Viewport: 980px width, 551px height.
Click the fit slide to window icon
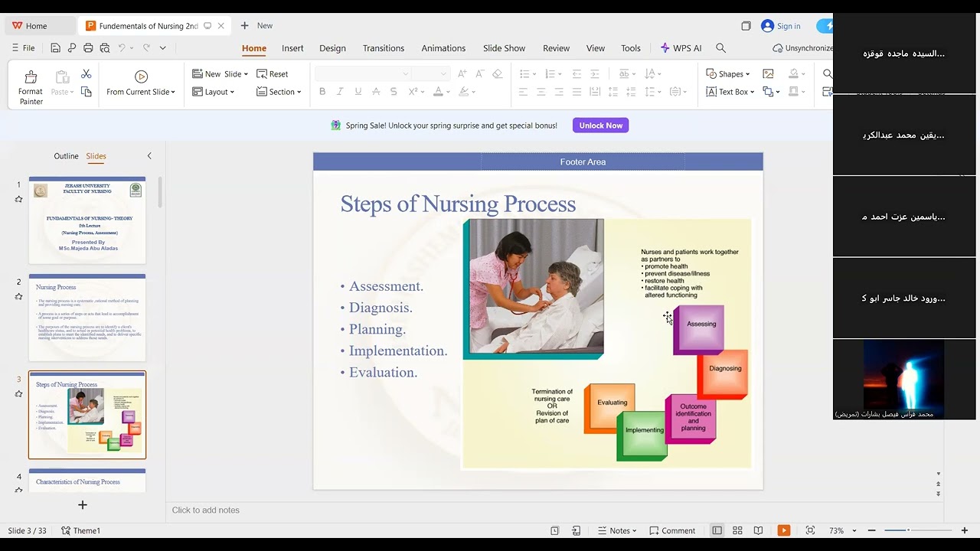coord(810,530)
